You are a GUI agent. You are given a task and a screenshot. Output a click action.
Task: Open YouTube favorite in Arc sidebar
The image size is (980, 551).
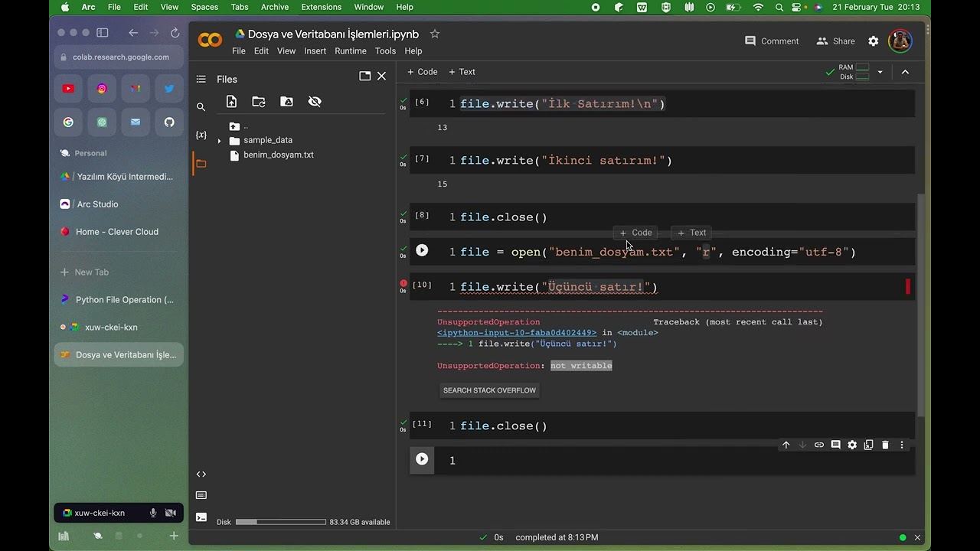pyautogui.click(x=68, y=89)
